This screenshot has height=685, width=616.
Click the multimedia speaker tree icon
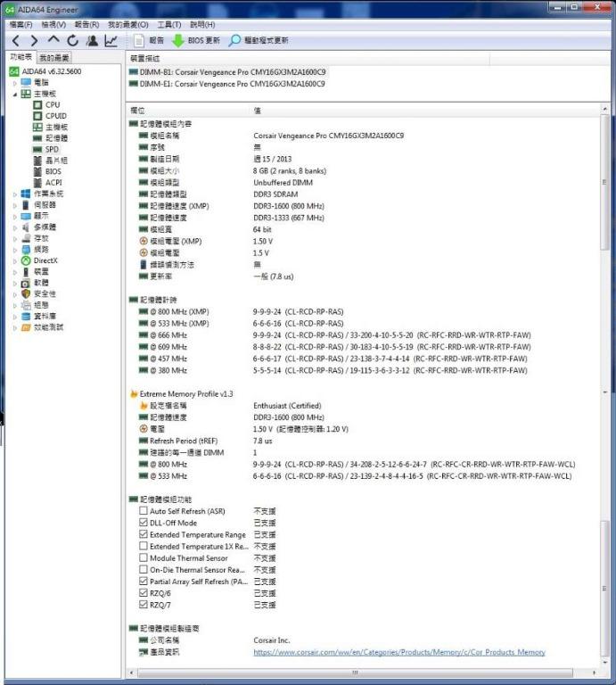click(x=26, y=227)
